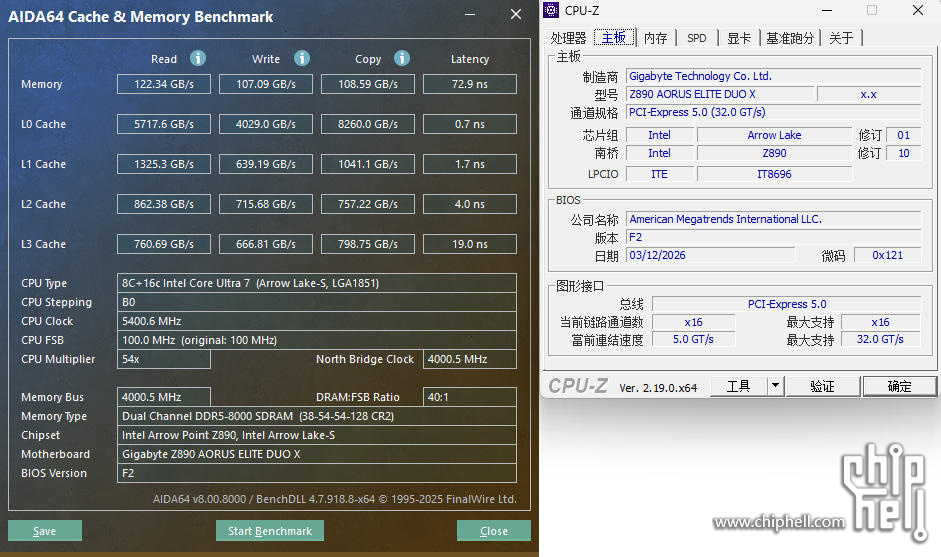Click the Memory Type DDR5-8000 SDRAM field

coord(317,416)
